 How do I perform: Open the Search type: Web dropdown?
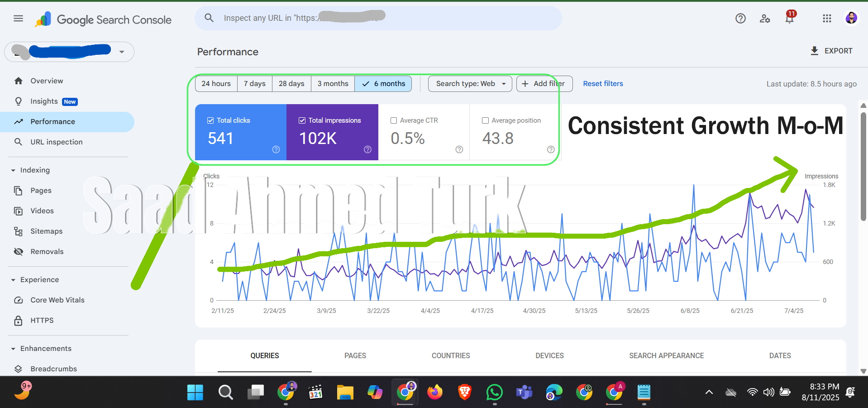click(x=470, y=84)
